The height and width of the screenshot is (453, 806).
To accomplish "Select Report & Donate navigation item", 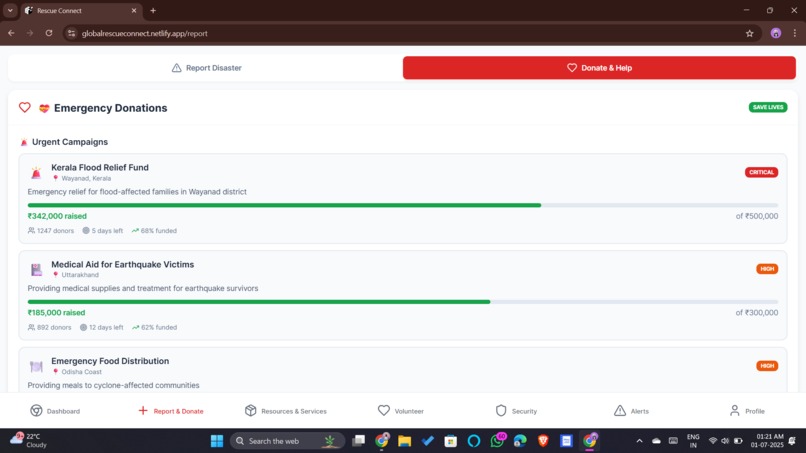I will (171, 411).
